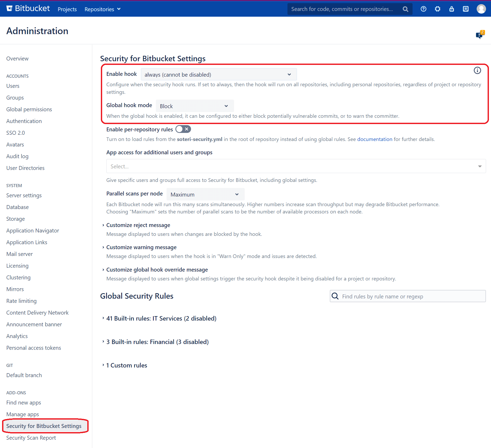Open Users in Accounts section
Screen dimensions: 491x448
(x=13, y=86)
